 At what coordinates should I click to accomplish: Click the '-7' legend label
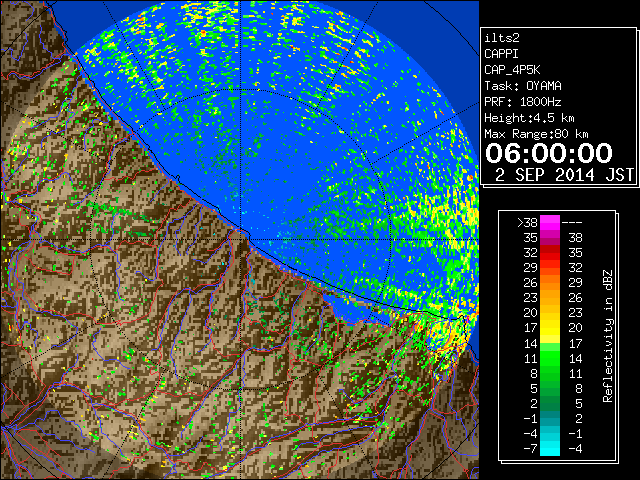pyautogui.click(x=530, y=448)
